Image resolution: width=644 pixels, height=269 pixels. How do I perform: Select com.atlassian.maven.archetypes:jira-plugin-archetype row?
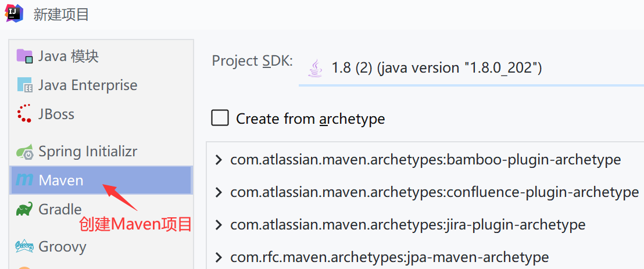click(x=425, y=225)
